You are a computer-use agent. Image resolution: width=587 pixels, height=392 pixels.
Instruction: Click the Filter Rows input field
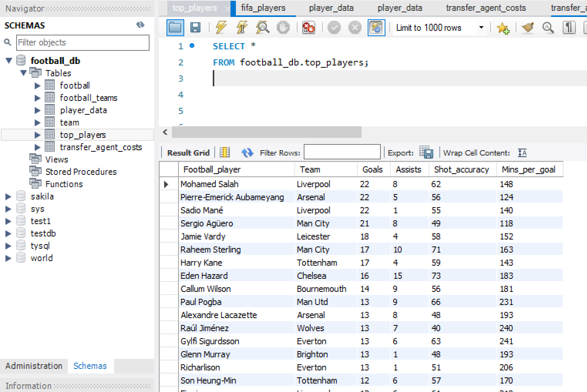point(342,152)
